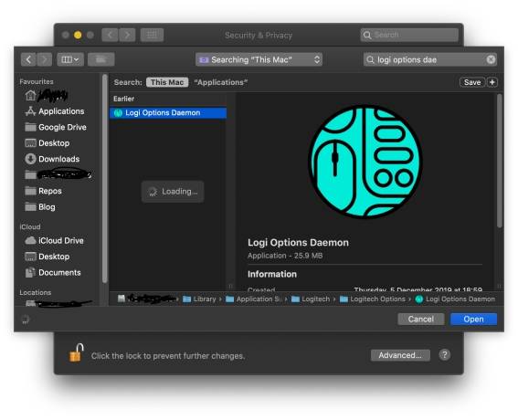Select the This Mac search scope
518x420 pixels.
point(167,82)
